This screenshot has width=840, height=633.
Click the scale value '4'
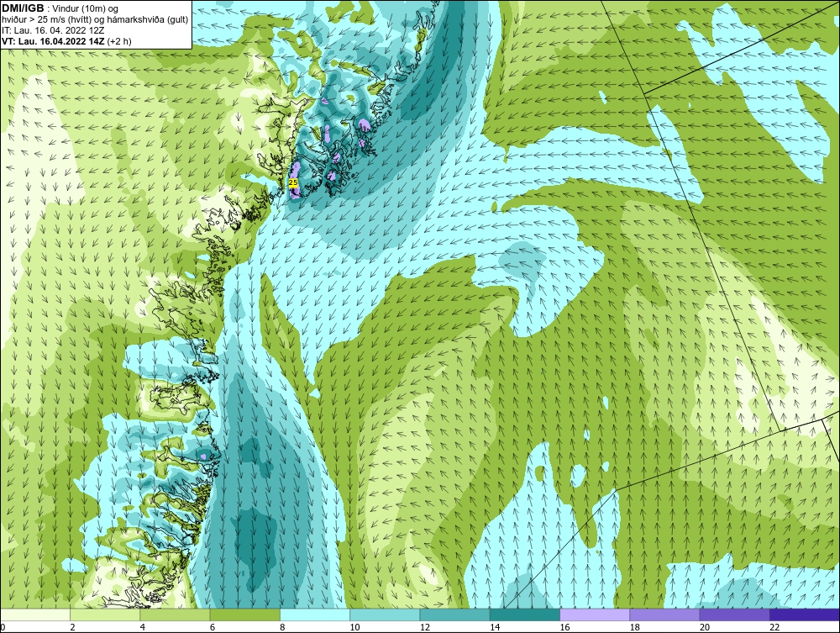pyautogui.click(x=143, y=628)
